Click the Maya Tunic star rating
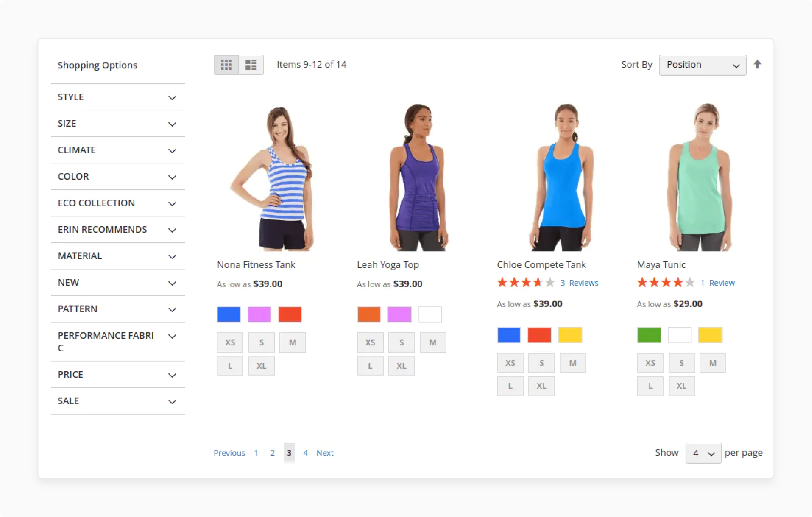Viewport: 812px width, 517px height. point(666,282)
